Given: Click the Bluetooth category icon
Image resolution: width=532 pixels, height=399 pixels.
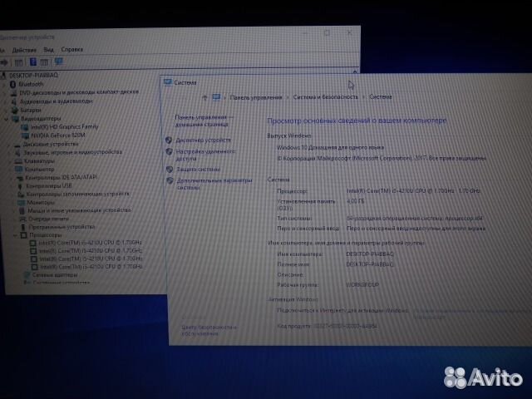Looking at the screenshot, I should [13, 84].
